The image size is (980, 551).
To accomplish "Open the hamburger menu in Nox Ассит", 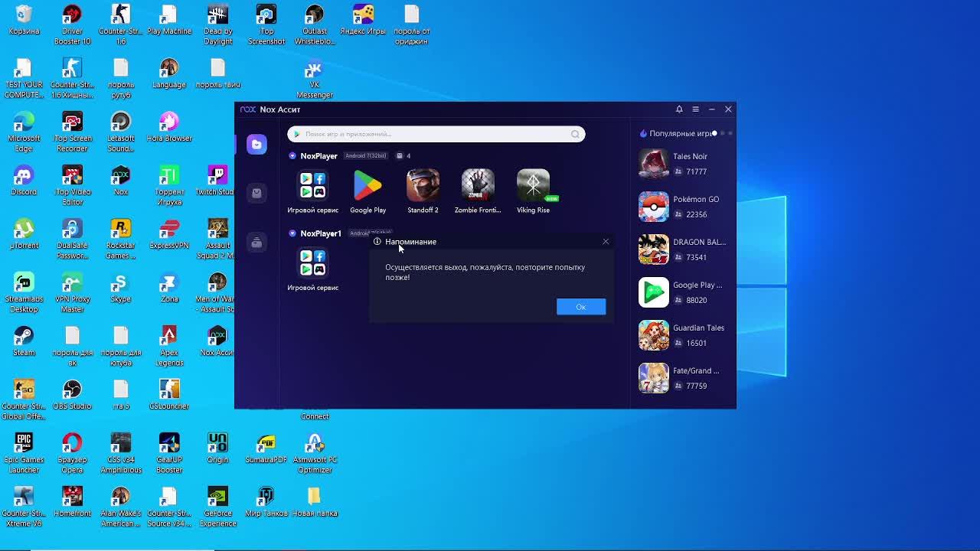I will [695, 109].
